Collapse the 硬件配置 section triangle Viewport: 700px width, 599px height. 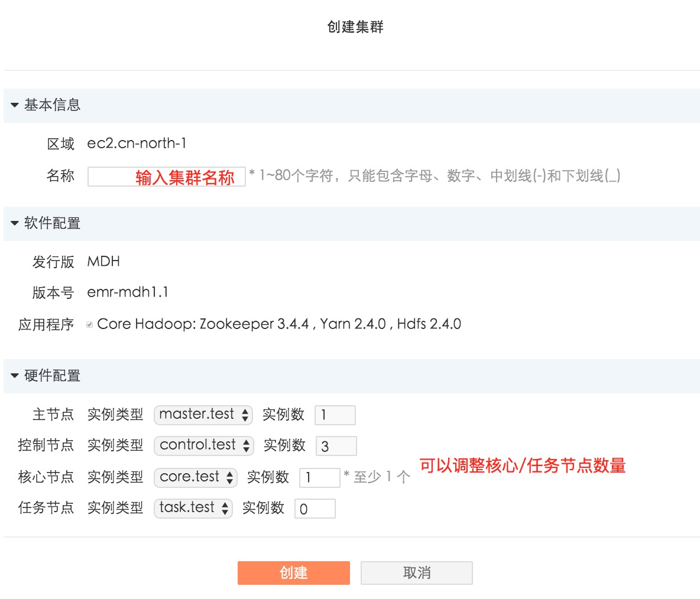[15, 376]
